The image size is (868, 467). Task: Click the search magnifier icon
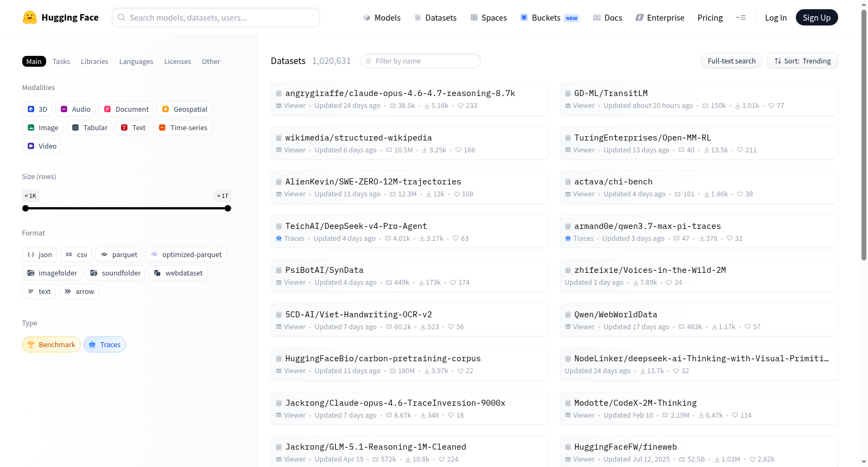[x=122, y=17]
